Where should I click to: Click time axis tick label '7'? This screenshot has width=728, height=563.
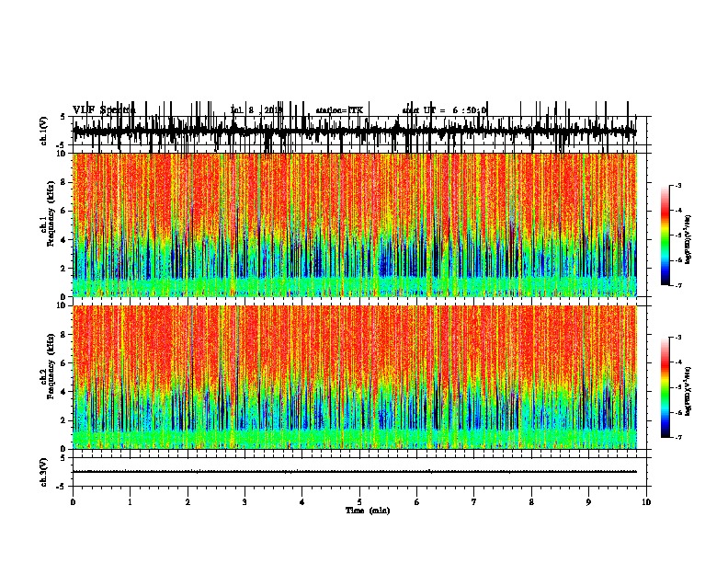[x=474, y=502]
